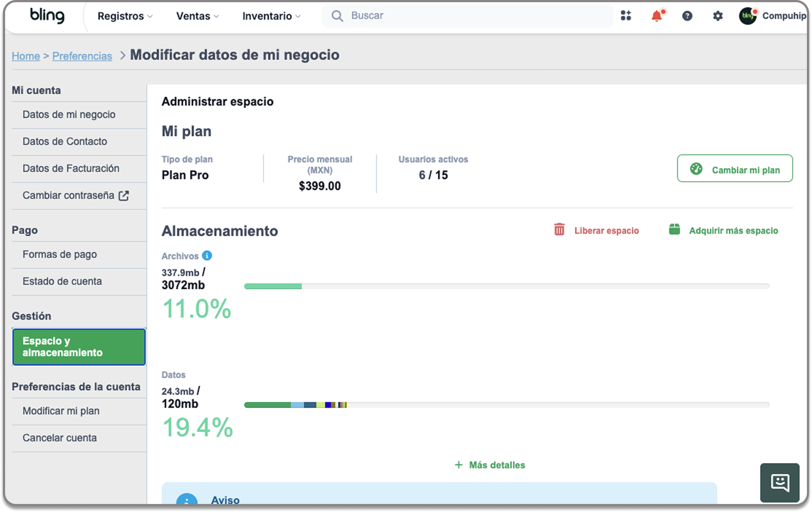The width and height of the screenshot is (812, 512).
Task: Open the apps grid icon
Action: [626, 16]
